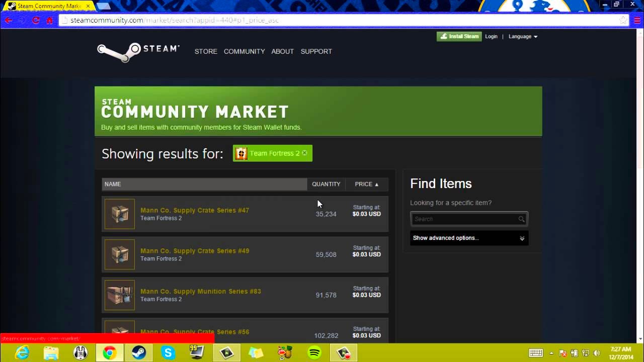
Task: Open the Language dropdown
Action: click(523, 36)
